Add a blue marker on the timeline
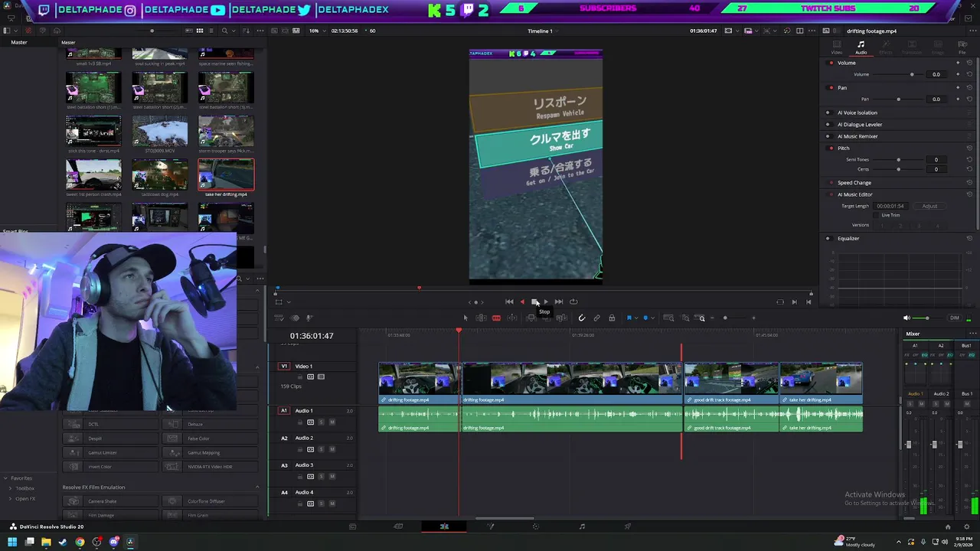The image size is (980, 551). tap(645, 318)
